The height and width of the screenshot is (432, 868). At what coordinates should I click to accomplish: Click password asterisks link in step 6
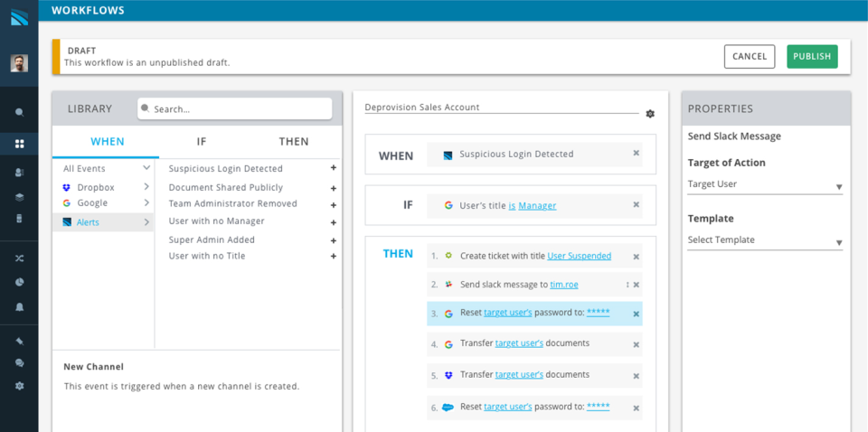click(x=598, y=407)
